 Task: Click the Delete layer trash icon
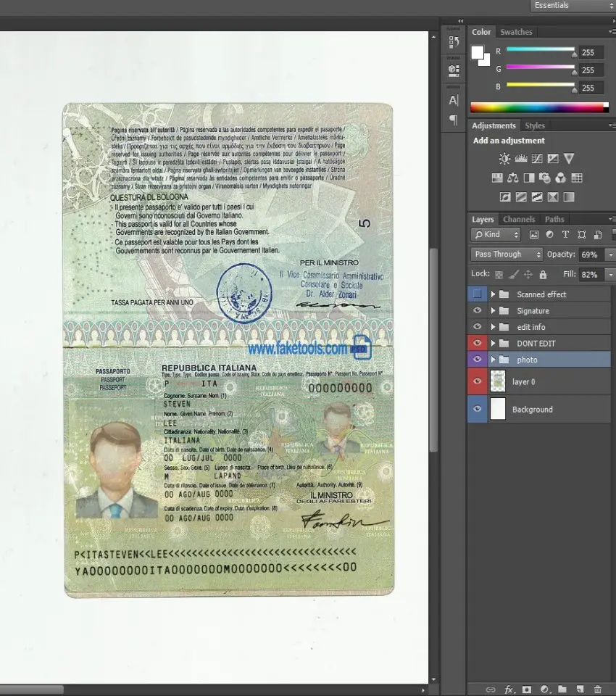pyautogui.click(x=598, y=689)
